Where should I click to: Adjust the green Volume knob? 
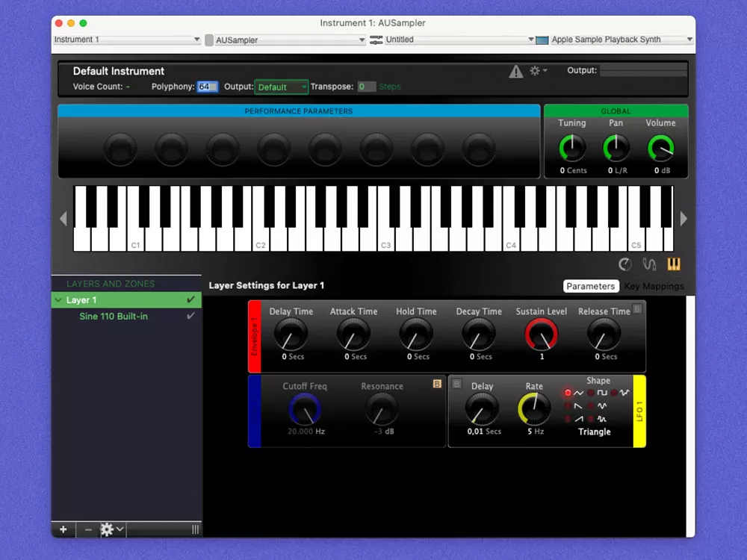pos(660,148)
